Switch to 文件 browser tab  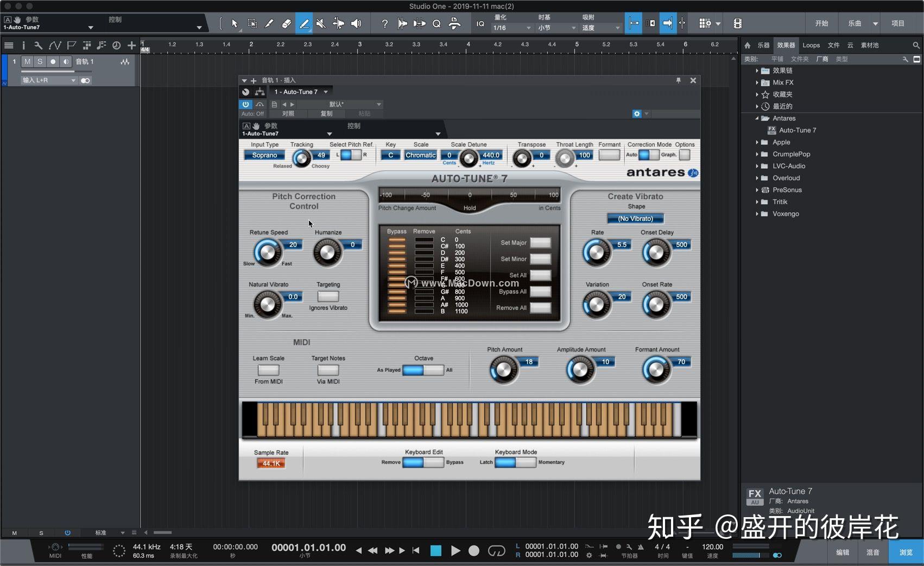pyautogui.click(x=833, y=45)
